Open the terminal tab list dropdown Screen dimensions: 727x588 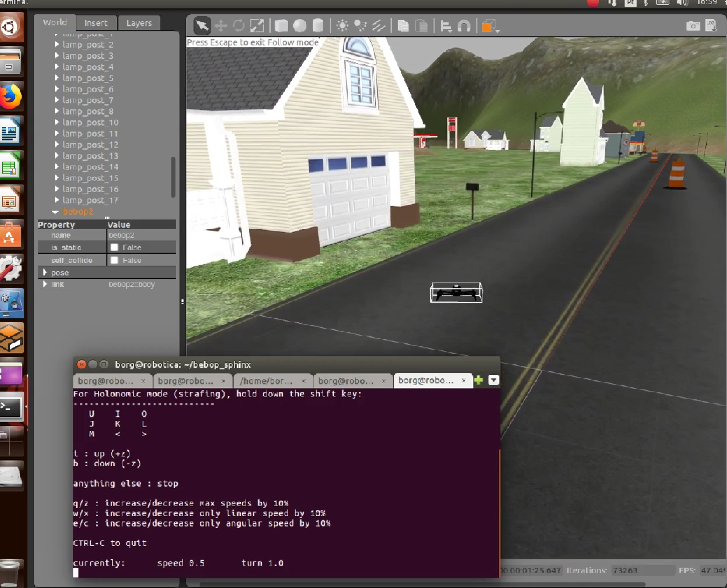point(493,380)
